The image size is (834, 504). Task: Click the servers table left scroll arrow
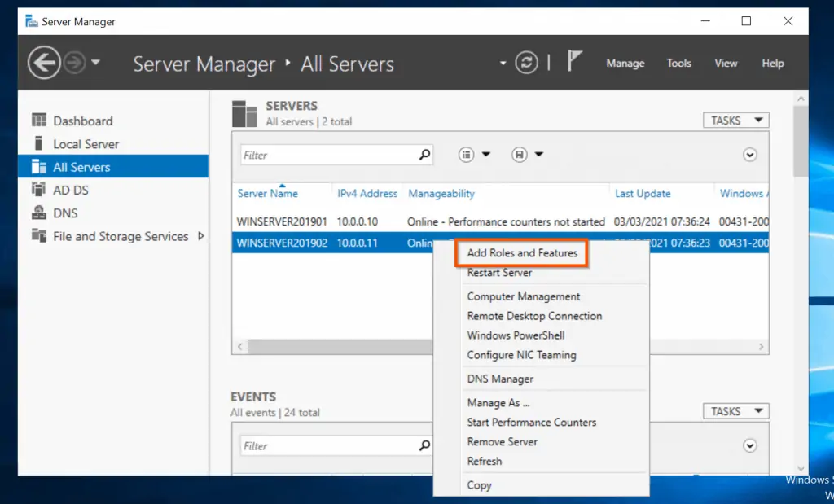(240, 347)
